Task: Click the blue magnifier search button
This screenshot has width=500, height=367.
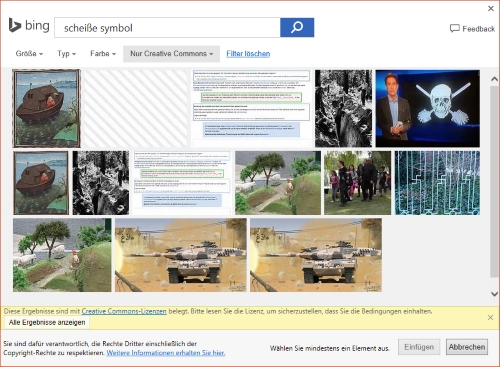Action: 297,27
